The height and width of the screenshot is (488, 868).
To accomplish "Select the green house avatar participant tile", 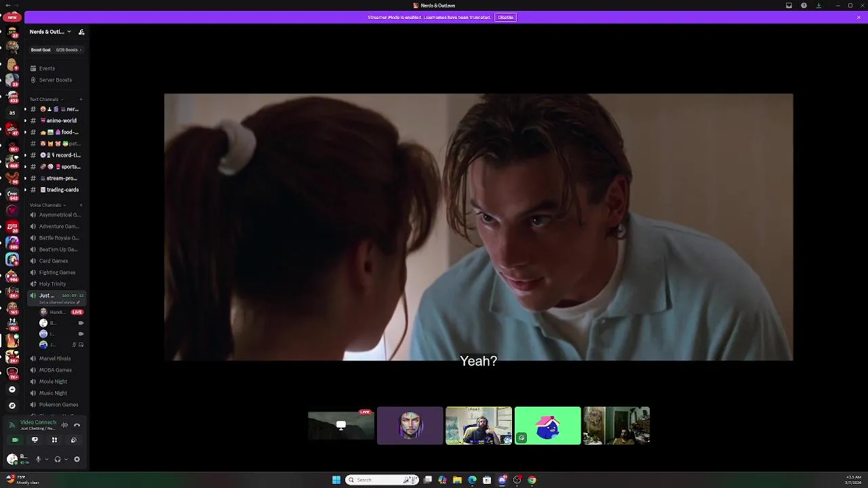I will click(548, 426).
